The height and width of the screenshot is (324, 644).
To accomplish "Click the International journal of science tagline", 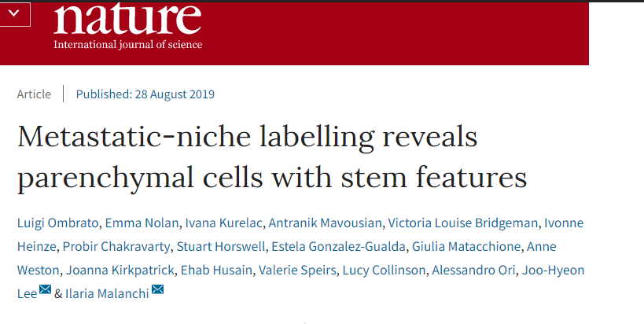I will 127,44.
